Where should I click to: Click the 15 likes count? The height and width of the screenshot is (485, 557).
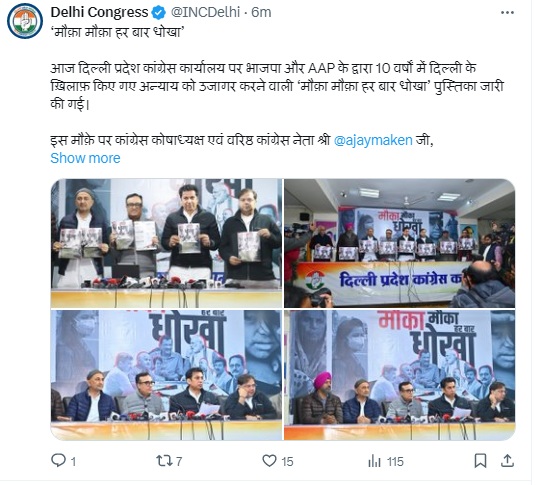point(287,462)
